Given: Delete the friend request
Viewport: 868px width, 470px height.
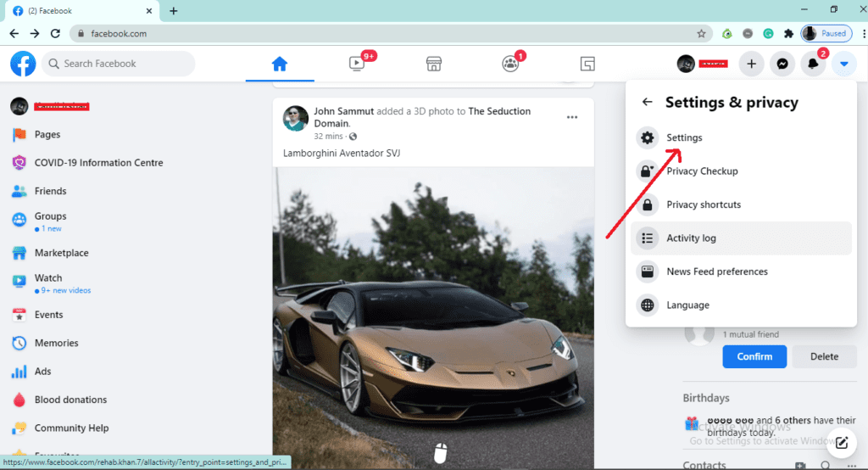Looking at the screenshot, I should 824,356.
